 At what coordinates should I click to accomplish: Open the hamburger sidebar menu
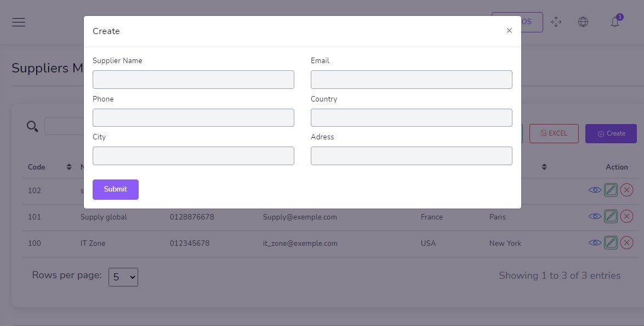19,22
